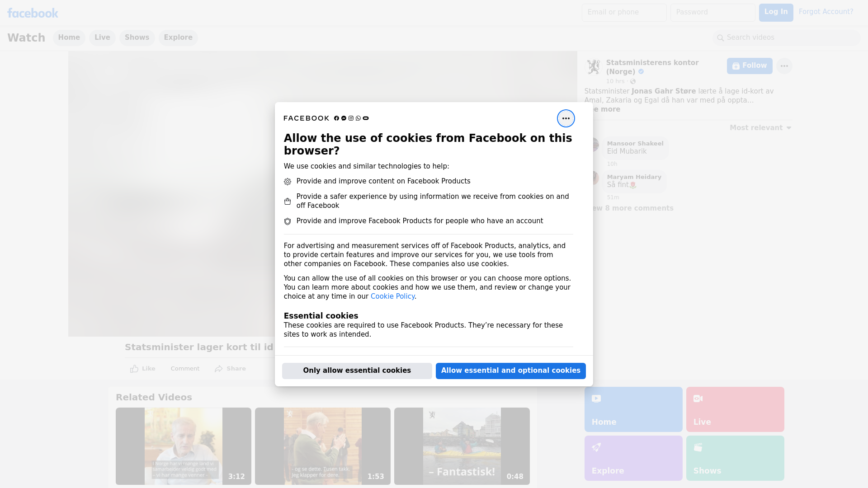
Task: Open the cookie dialog more options menu
Action: pyautogui.click(x=566, y=118)
